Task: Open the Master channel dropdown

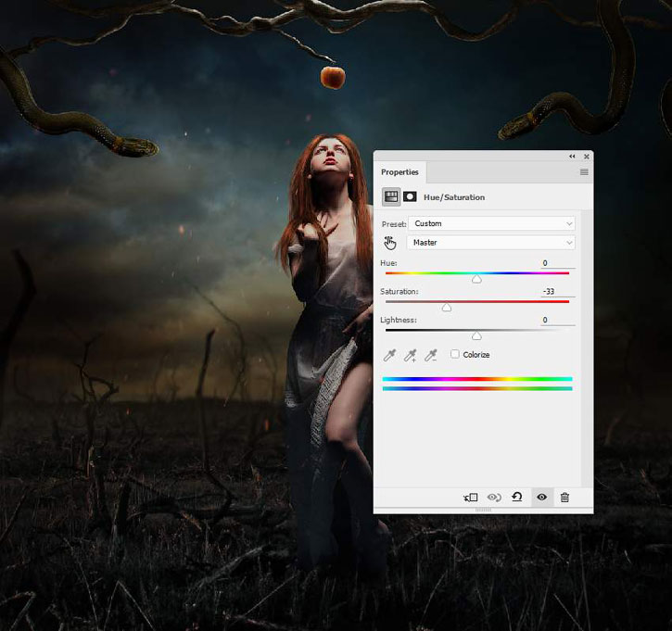Action: pyautogui.click(x=490, y=243)
